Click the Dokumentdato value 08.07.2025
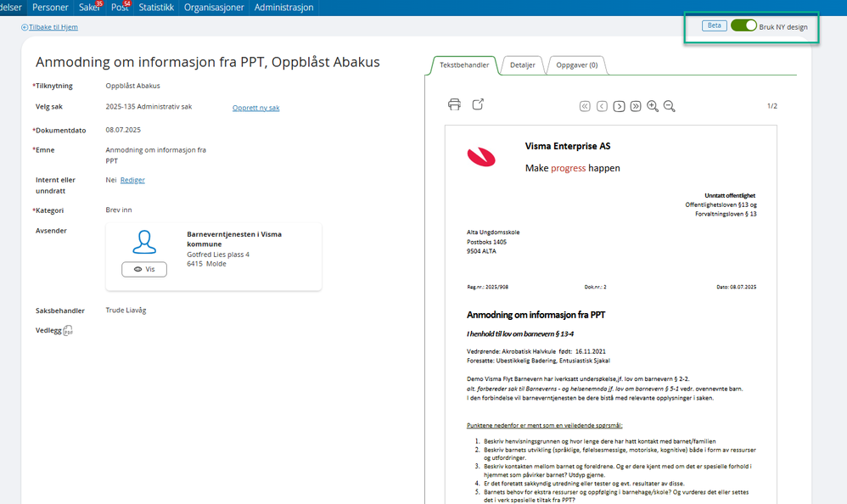Viewport: 847px width, 504px height. (123, 130)
